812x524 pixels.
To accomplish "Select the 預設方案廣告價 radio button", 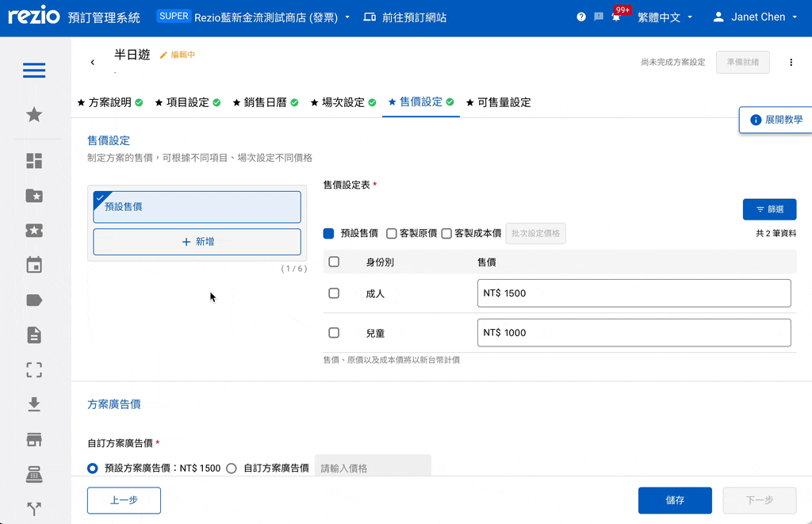I will pos(93,468).
